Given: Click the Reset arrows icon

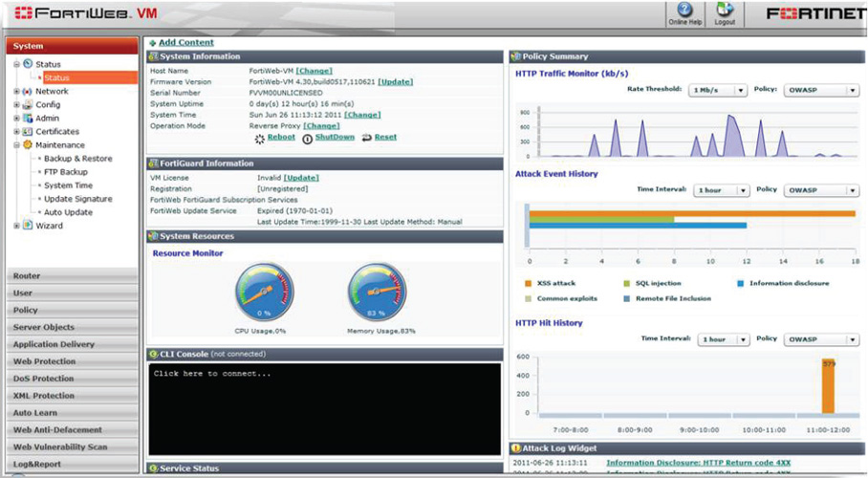Looking at the screenshot, I should click(366, 138).
